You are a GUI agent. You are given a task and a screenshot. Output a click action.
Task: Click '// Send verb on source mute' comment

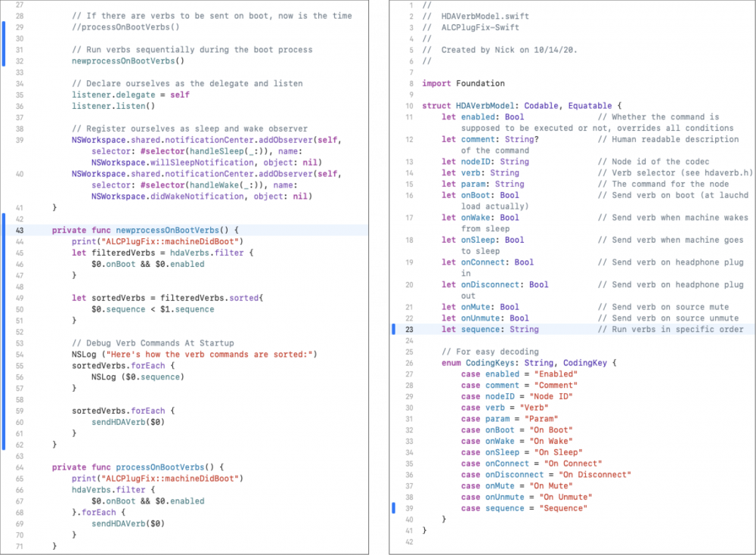(x=663, y=307)
